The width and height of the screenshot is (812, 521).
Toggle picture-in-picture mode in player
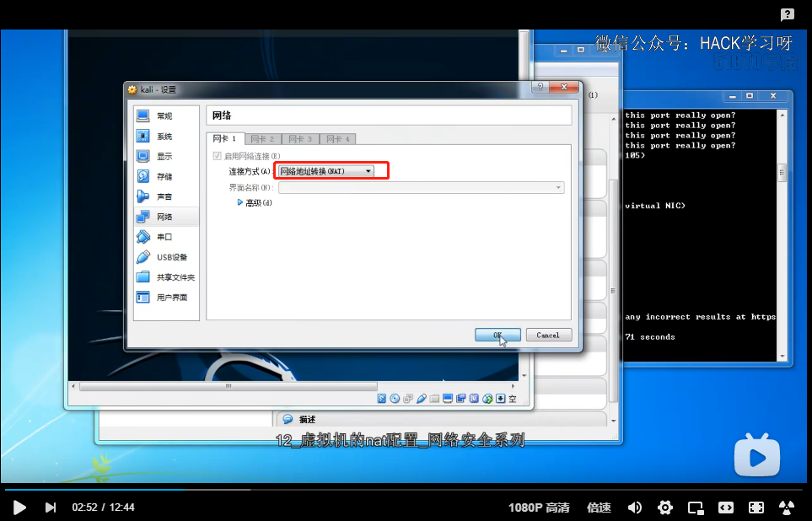(696, 508)
